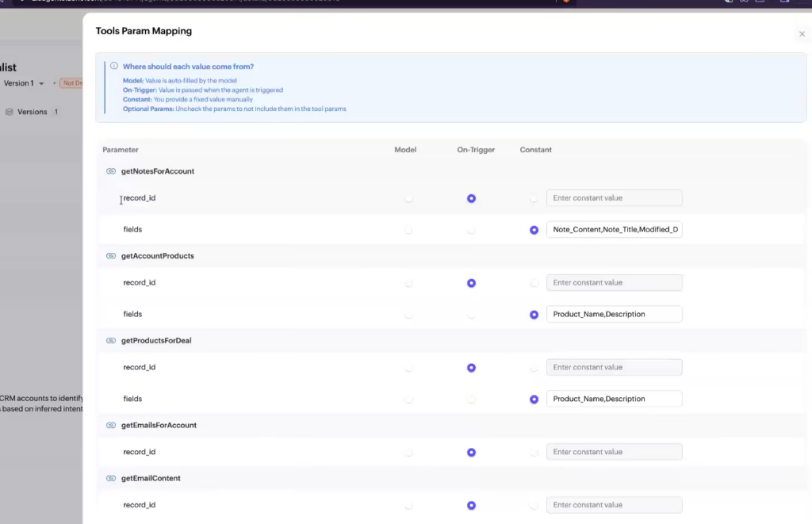Viewport: 812px width, 524px height.
Task: Select Constant for getAccountProducts fields
Action: pyautogui.click(x=534, y=315)
